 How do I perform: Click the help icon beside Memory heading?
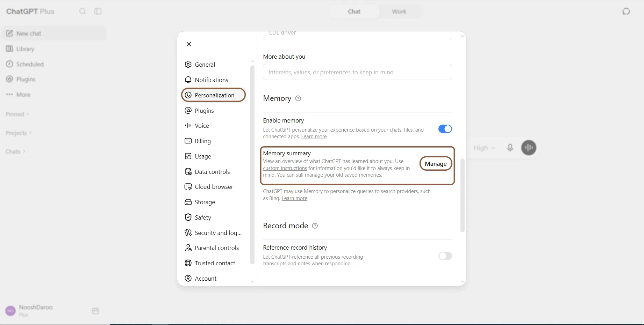tap(298, 98)
